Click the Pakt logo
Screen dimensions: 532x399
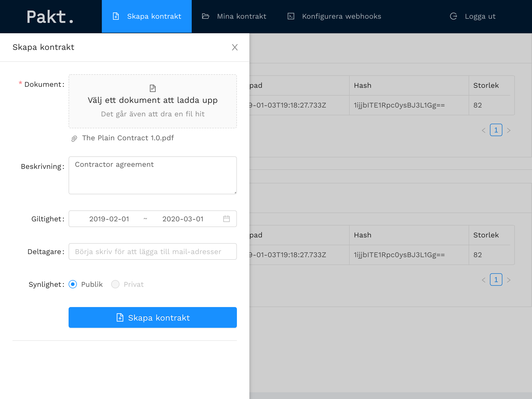(50, 17)
